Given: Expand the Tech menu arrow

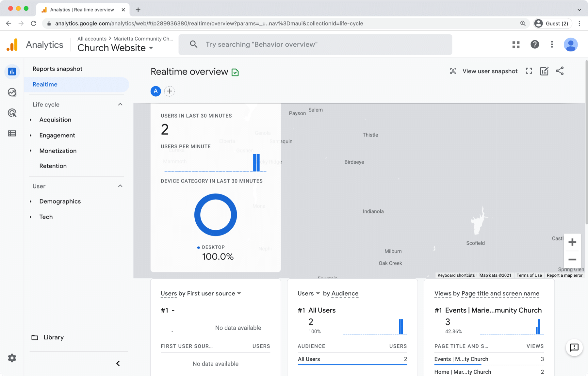Looking at the screenshot, I should (31, 217).
